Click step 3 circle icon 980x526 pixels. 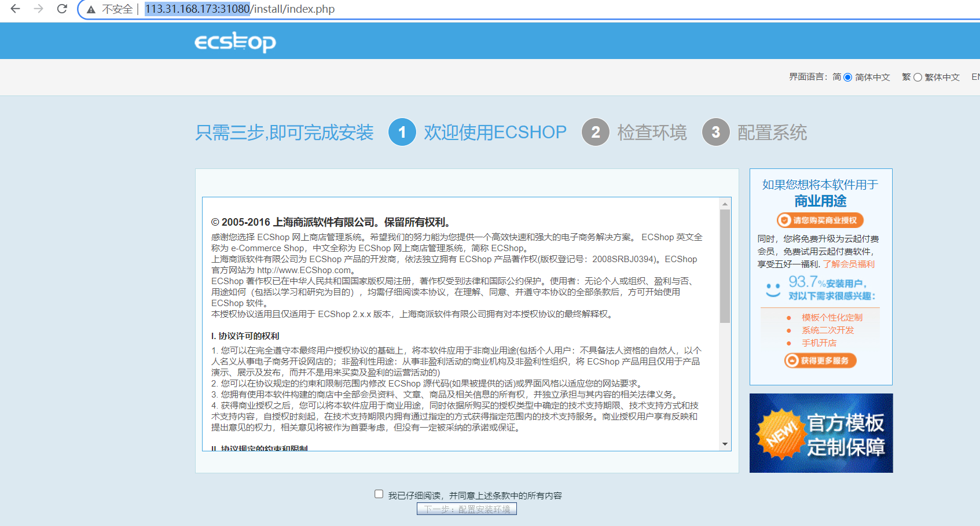click(716, 132)
